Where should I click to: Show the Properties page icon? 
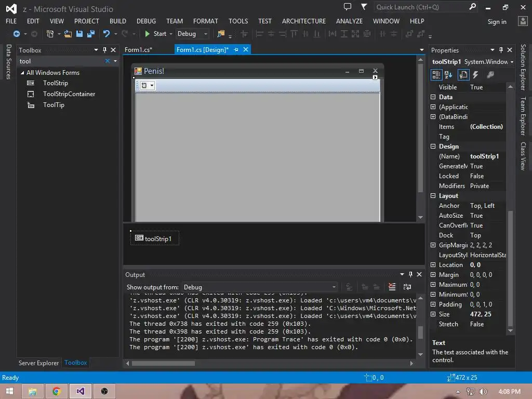click(x=463, y=75)
